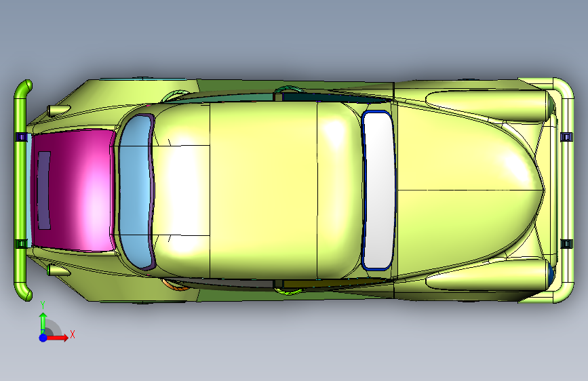Select the upper front bumper bracket
This screenshot has width=588, height=381.
coord(22,137)
